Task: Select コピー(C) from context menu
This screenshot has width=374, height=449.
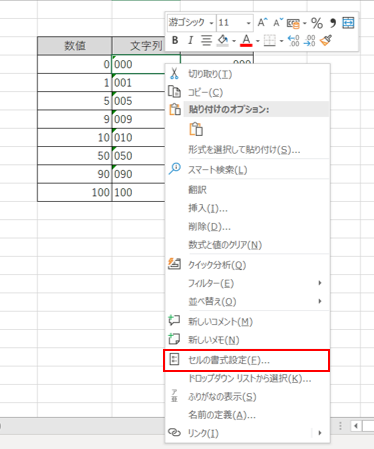Action: (247, 92)
